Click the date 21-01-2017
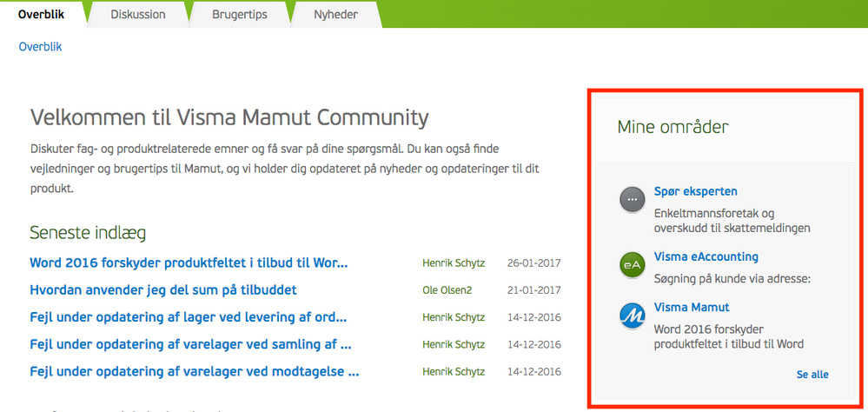 pyautogui.click(x=534, y=290)
